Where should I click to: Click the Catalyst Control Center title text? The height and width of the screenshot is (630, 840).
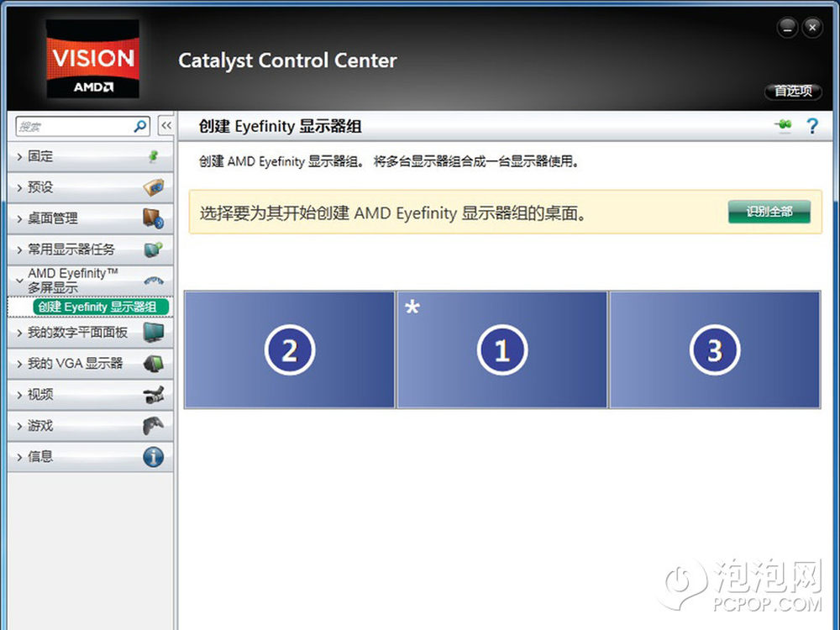[x=287, y=60]
